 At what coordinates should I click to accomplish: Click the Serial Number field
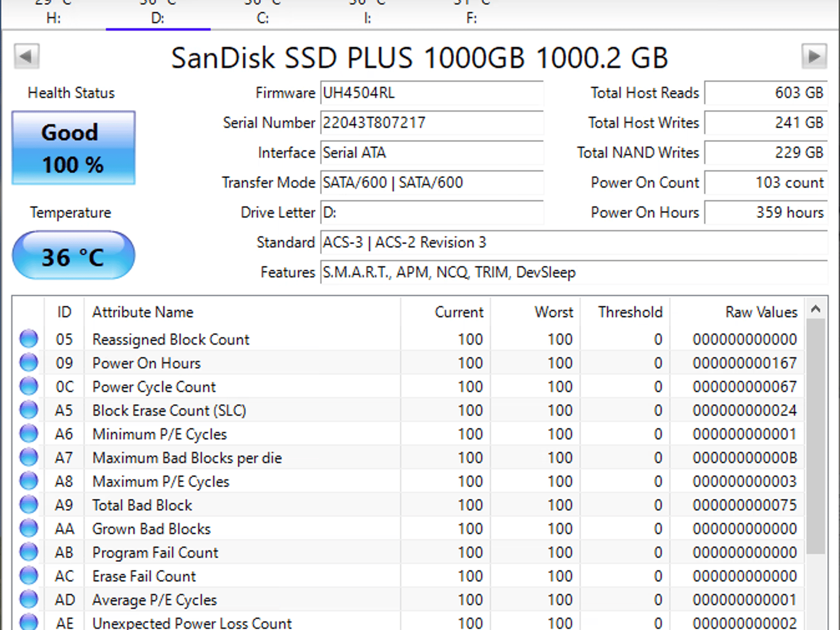click(x=432, y=123)
